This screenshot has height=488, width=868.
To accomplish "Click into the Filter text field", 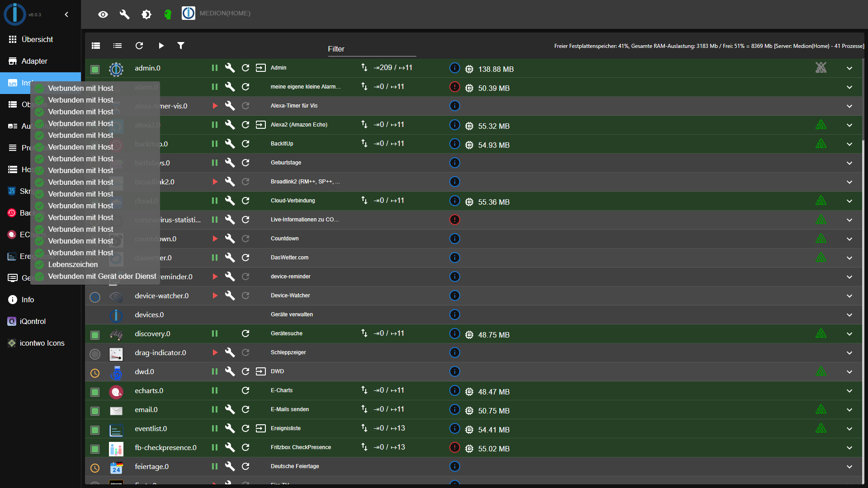I will 372,49.
